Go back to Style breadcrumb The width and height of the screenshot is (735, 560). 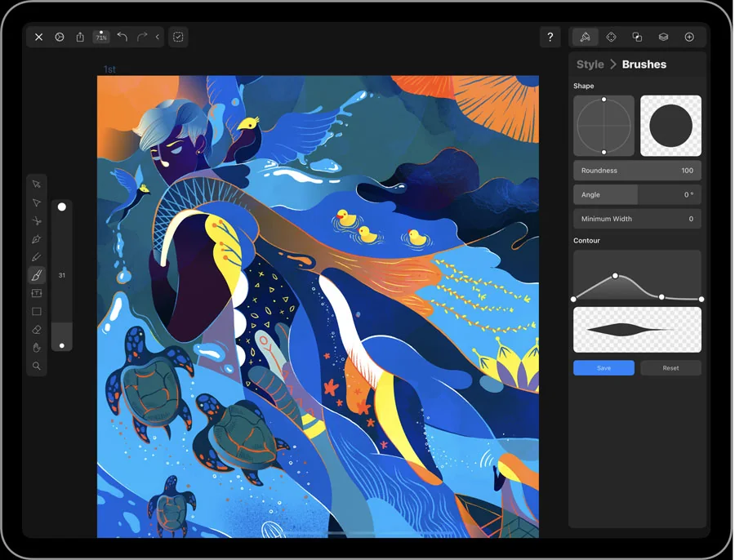pos(590,64)
